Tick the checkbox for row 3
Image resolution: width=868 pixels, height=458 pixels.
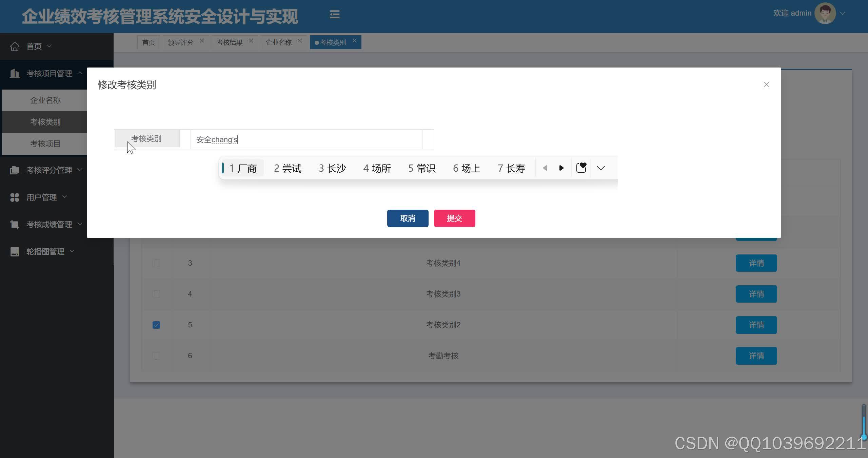[x=156, y=263]
